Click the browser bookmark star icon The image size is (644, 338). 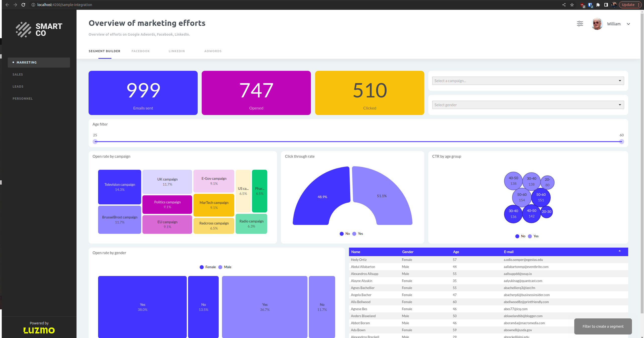(572, 5)
